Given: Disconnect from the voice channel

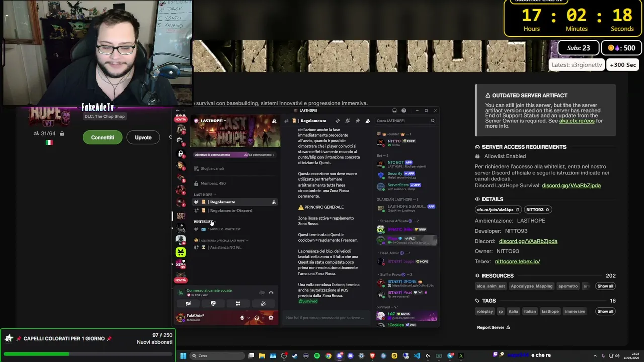Looking at the screenshot, I should click(271, 292).
